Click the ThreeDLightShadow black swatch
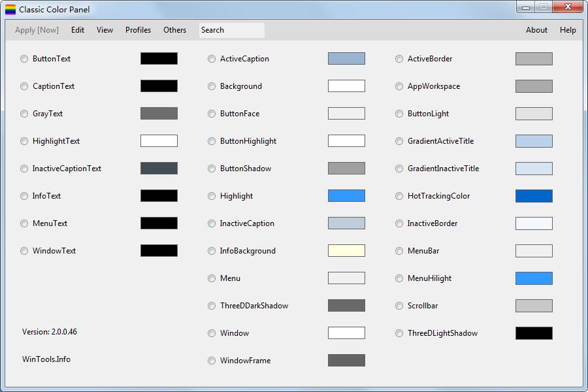Screen dimensions: 588x392 [534, 333]
